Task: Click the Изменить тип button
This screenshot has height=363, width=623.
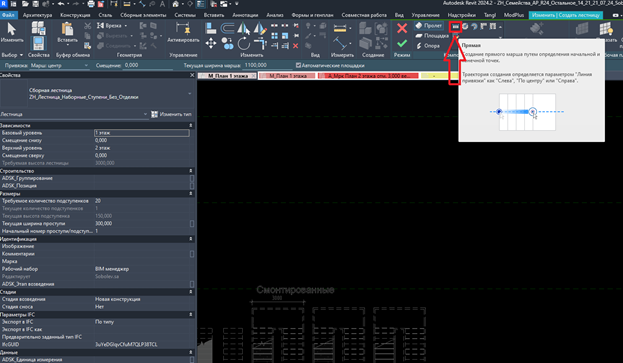Action: click(x=171, y=114)
